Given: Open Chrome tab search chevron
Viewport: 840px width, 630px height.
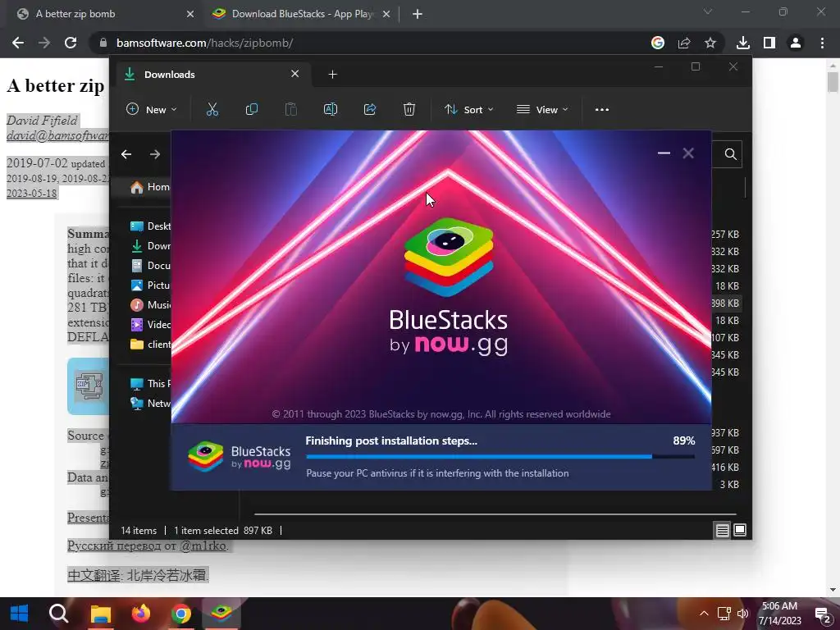Looking at the screenshot, I should [x=708, y=11].
